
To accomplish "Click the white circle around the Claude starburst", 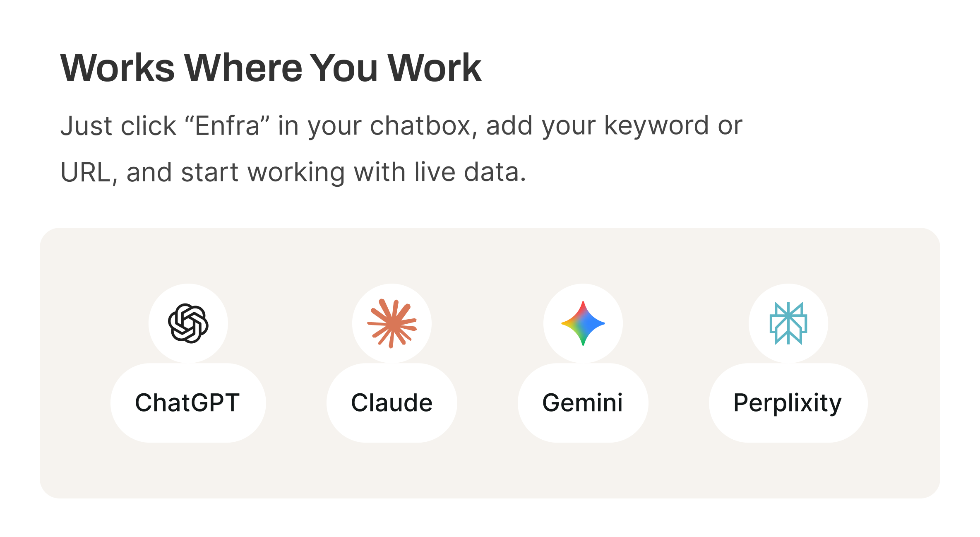I will 392,323.
